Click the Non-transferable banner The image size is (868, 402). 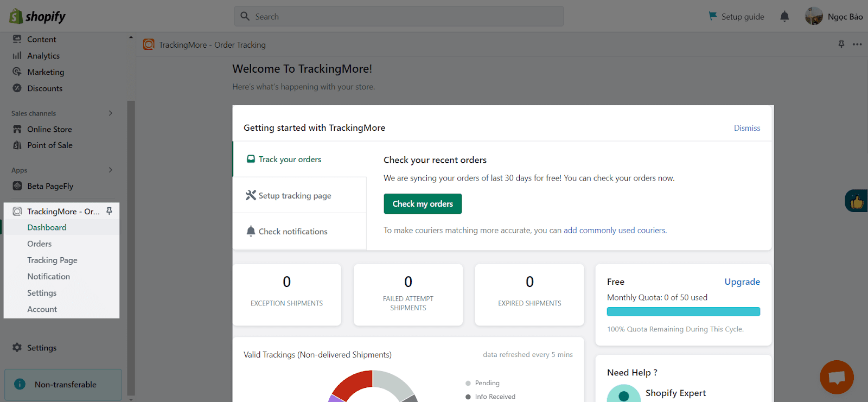tap(63, 384)
